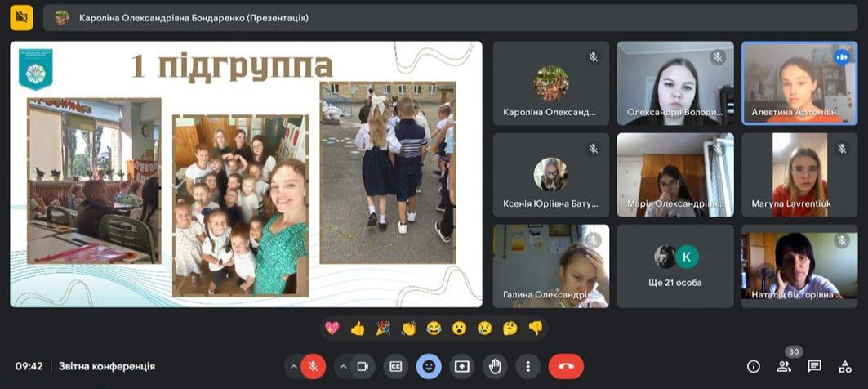
Task: Open the Ще 21 особа tile
Action: point(675,266)
